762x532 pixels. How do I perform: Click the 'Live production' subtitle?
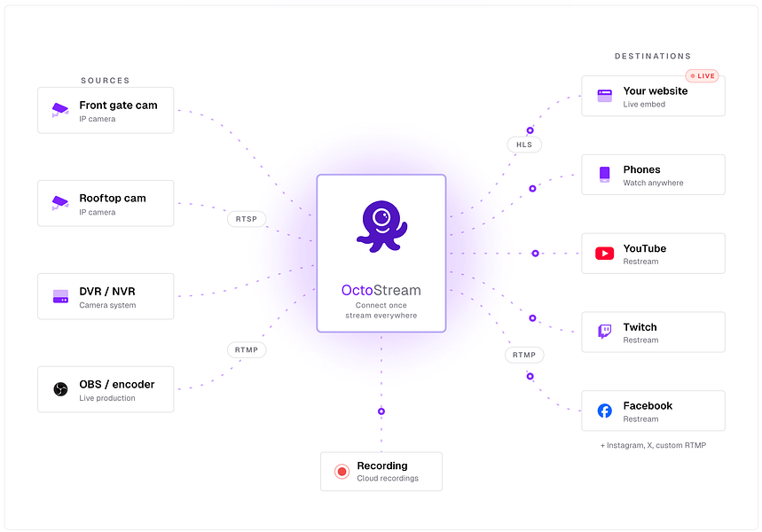coord(107,398)
